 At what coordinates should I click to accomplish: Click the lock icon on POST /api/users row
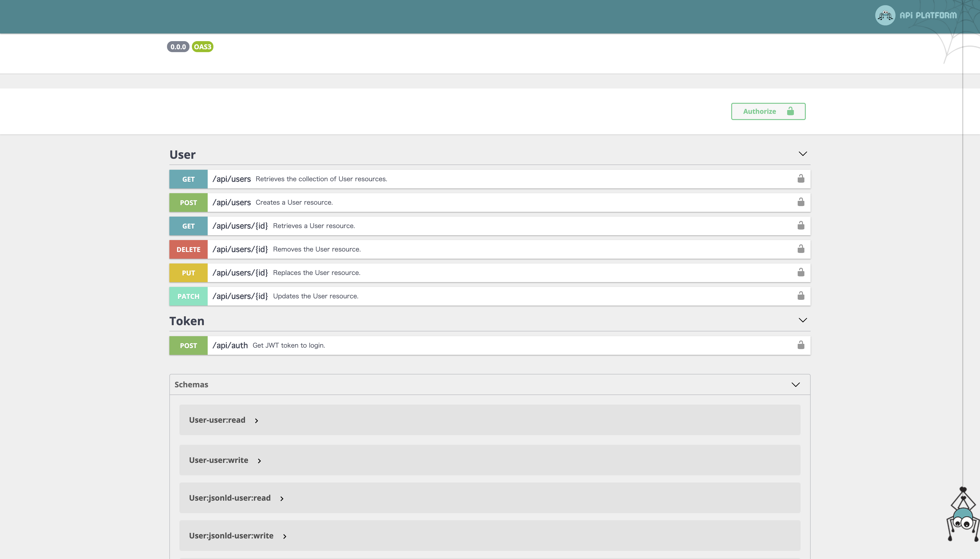(801, 202)
